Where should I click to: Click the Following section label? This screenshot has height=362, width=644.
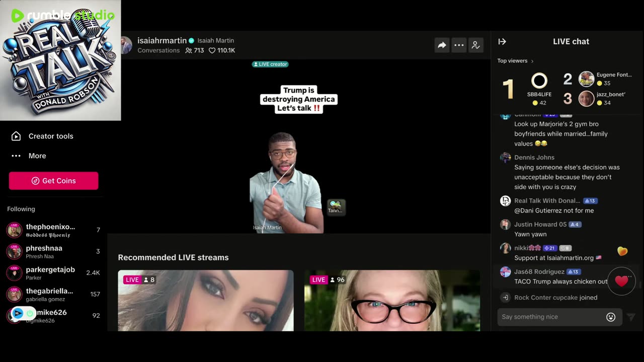pos(21,209)
